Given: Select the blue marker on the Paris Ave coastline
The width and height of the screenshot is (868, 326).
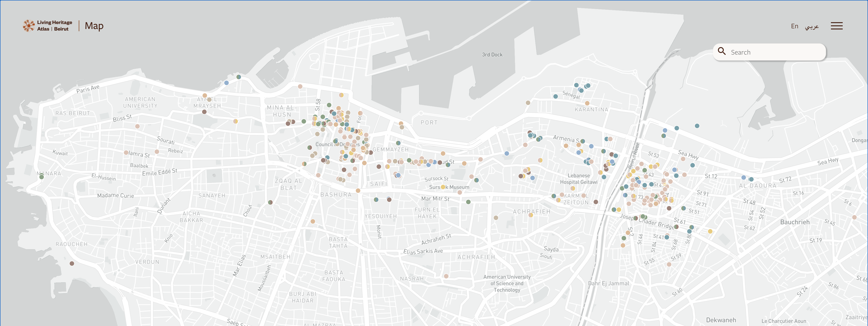Looking at the screenshot, I should click(x=226, y=83).
